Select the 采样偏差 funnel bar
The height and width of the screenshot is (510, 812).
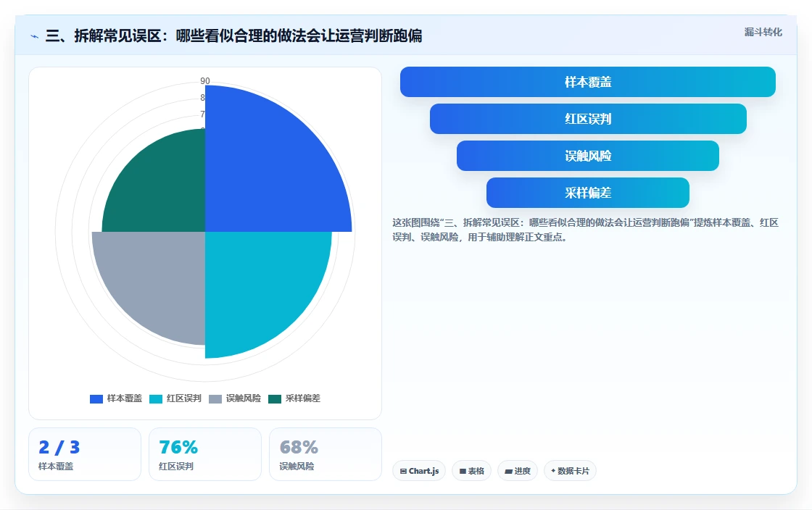[588, 193]
